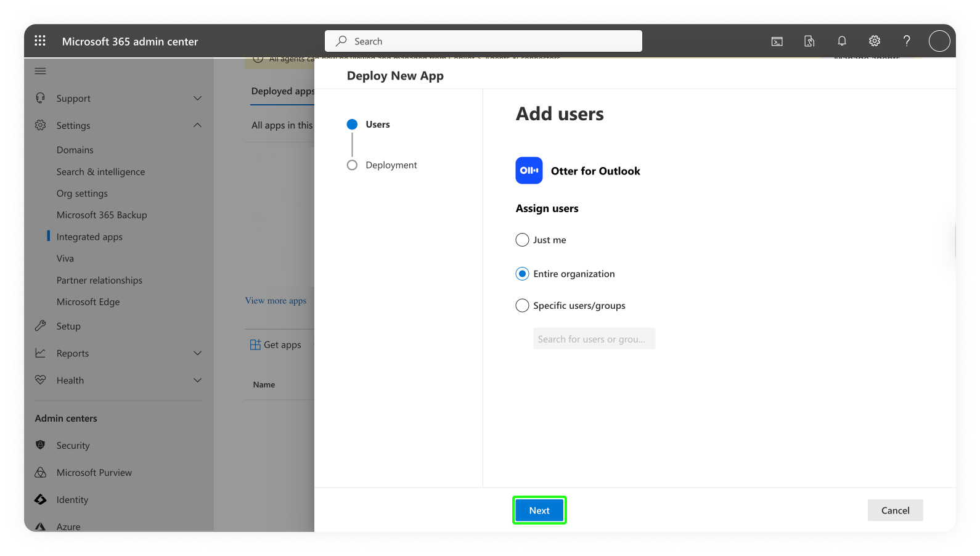Open the Cloud Shell terminal icon
Screen dimensions: 980x556
pos(777,41)
